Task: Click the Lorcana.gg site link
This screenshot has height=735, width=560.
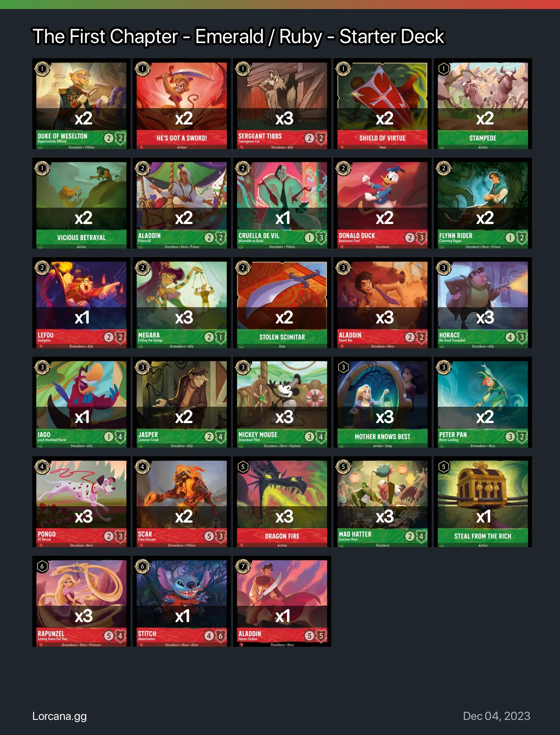Action: pos(59,716)
